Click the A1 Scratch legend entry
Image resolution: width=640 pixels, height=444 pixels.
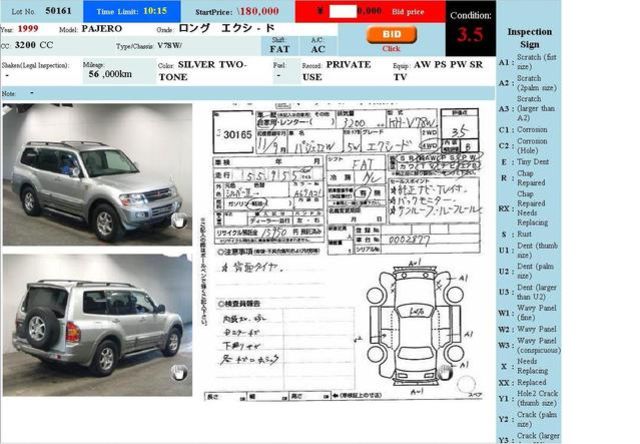pyautogui.click(x=528, y=62)
